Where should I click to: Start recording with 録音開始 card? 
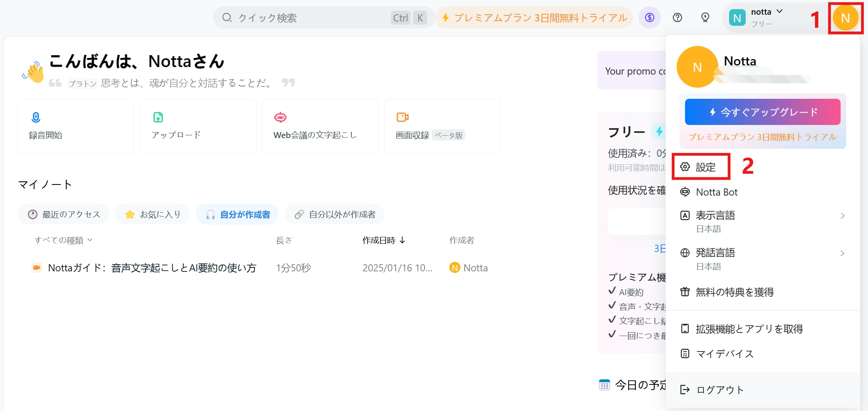click(x=76, y=126)
